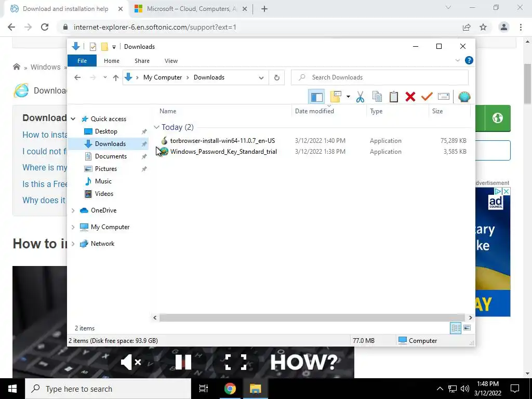Image resolution: width=532 pixels, height=399 pixels.
Task: Switch to large thumbnails view icon
Action: pos(467,328)
